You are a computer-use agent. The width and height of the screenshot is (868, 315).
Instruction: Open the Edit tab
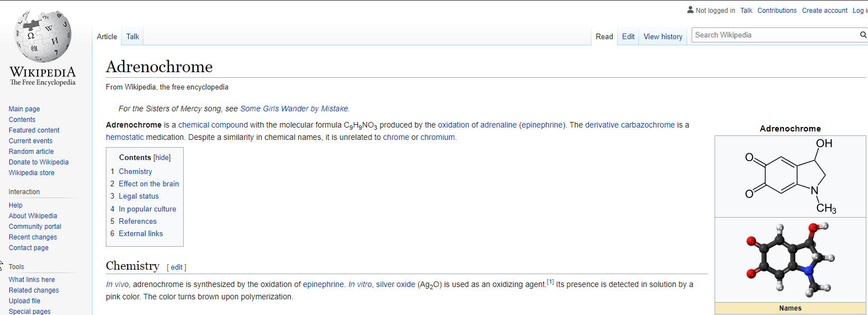point(628,36)
